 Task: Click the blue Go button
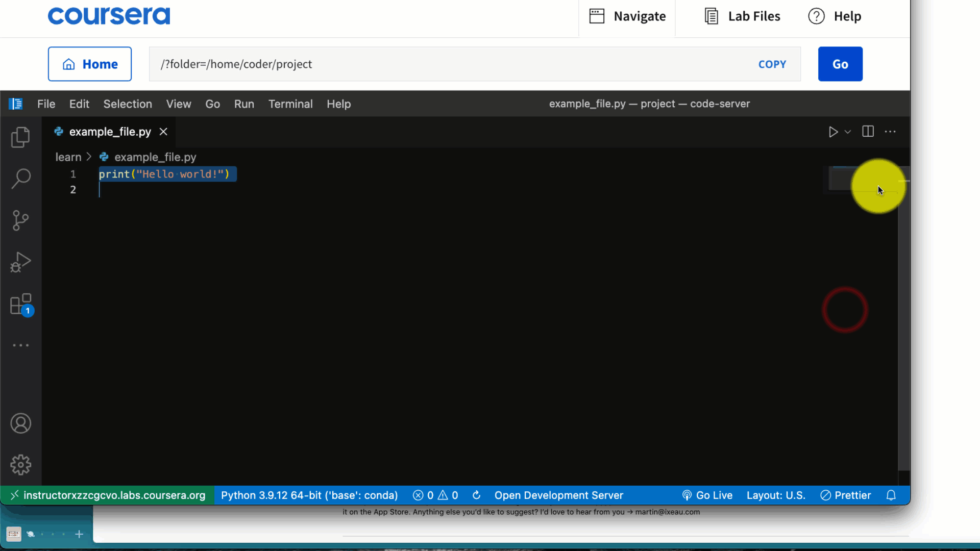point(840,64)
